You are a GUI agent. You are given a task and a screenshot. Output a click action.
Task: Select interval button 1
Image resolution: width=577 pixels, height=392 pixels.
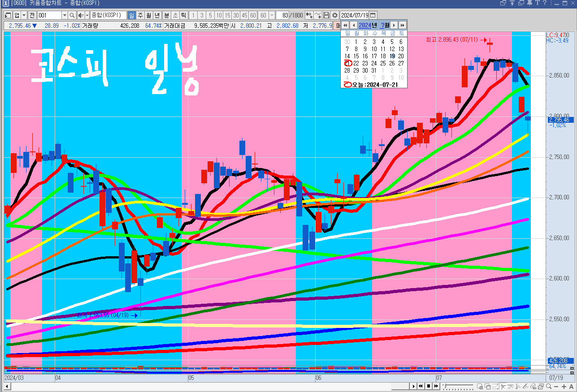point(193,15)
